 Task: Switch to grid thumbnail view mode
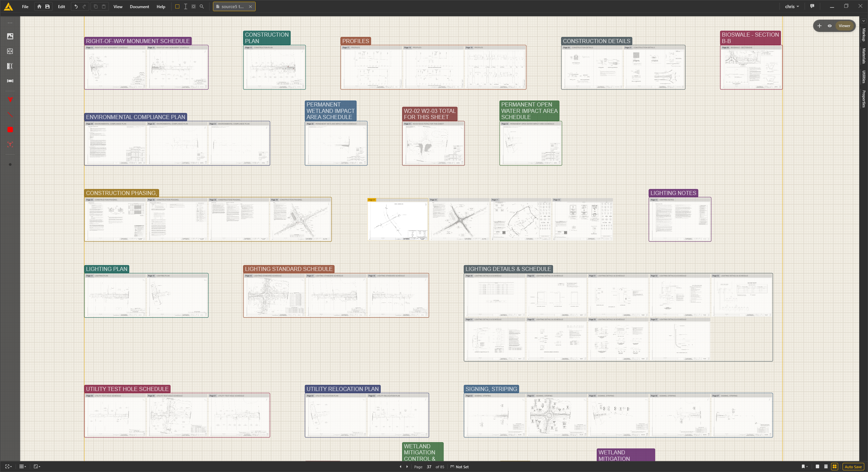(835, 467)
